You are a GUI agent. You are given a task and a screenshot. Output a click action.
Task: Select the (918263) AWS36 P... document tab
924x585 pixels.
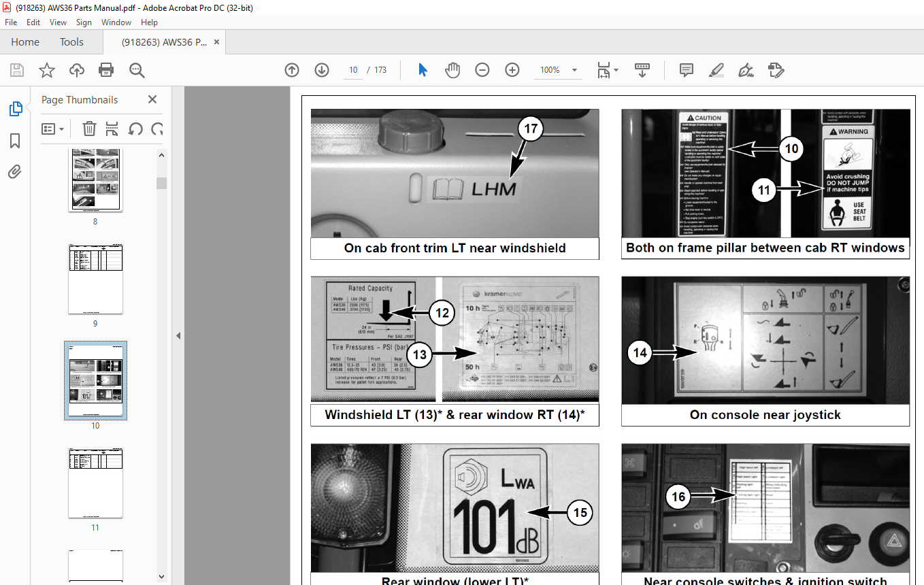click(x=165, y=42)
